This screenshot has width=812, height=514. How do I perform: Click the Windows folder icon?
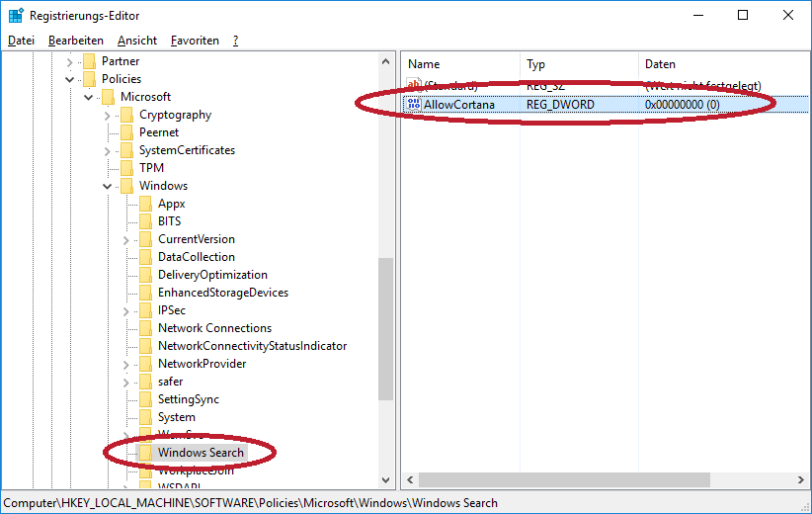coord(126,186)
